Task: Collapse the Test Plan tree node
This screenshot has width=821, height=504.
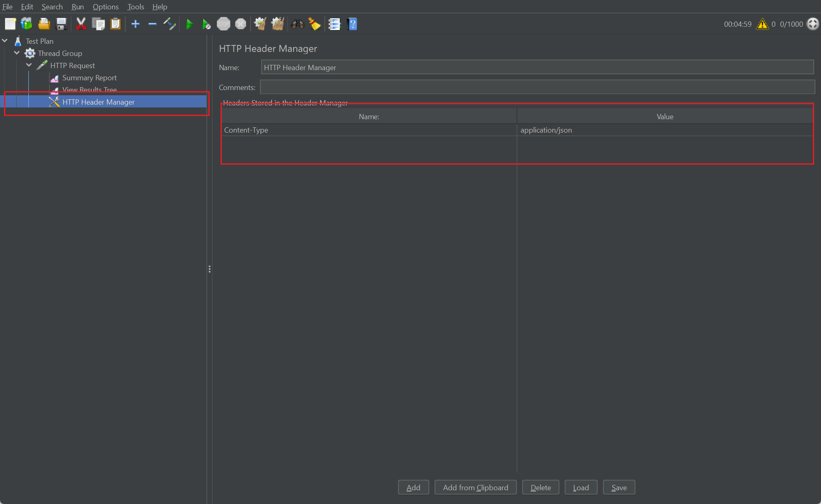Action: point(5,41)
